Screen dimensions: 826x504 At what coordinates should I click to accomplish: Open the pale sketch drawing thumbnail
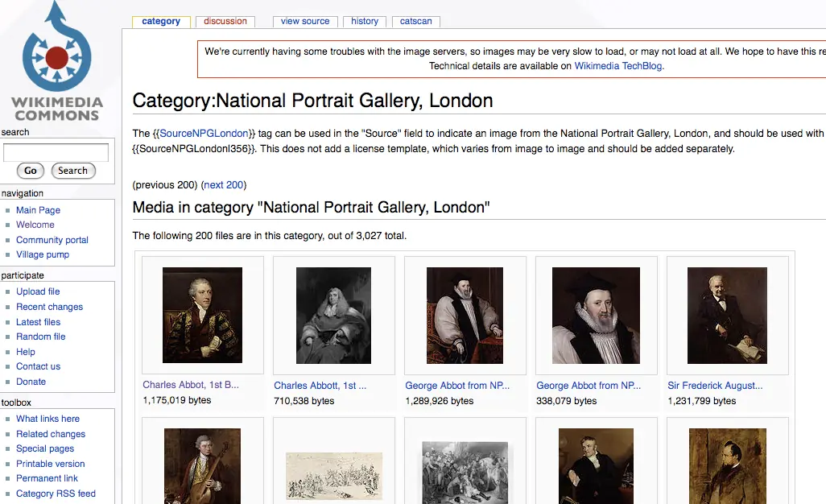click(x=334, y=476)
